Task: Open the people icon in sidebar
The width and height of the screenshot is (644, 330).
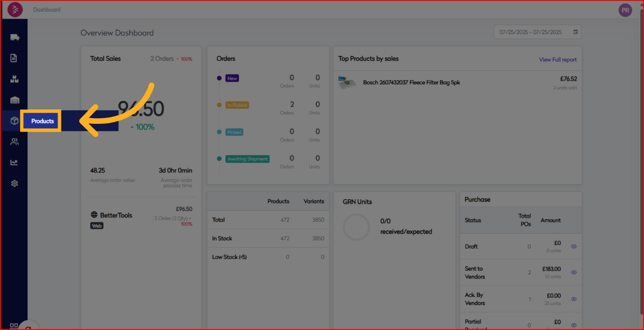Action: pyautogui.click(x=14, y=142)
